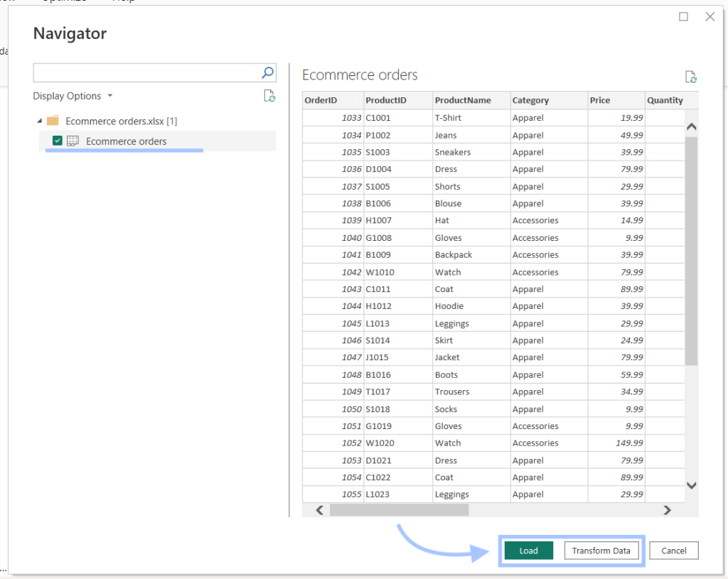Click the W1010 product ID cell
Viewport: 728px width, 579px height.
[x=398, y=272]
